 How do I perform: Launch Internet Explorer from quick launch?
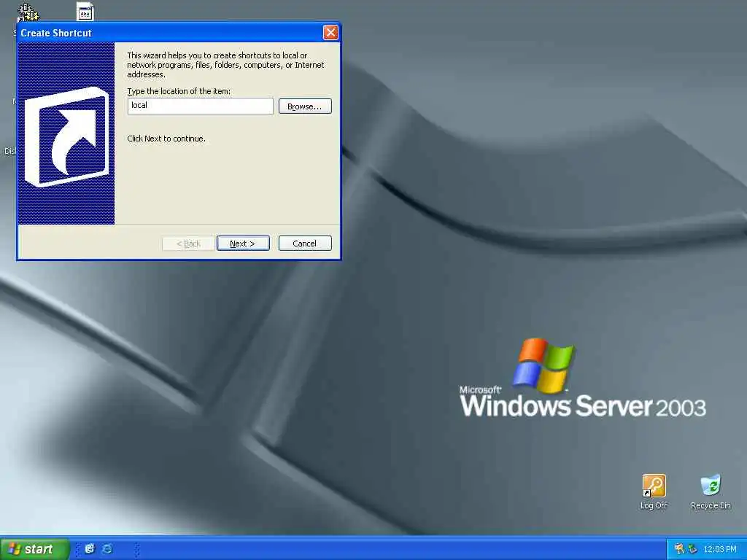point(108,548)
